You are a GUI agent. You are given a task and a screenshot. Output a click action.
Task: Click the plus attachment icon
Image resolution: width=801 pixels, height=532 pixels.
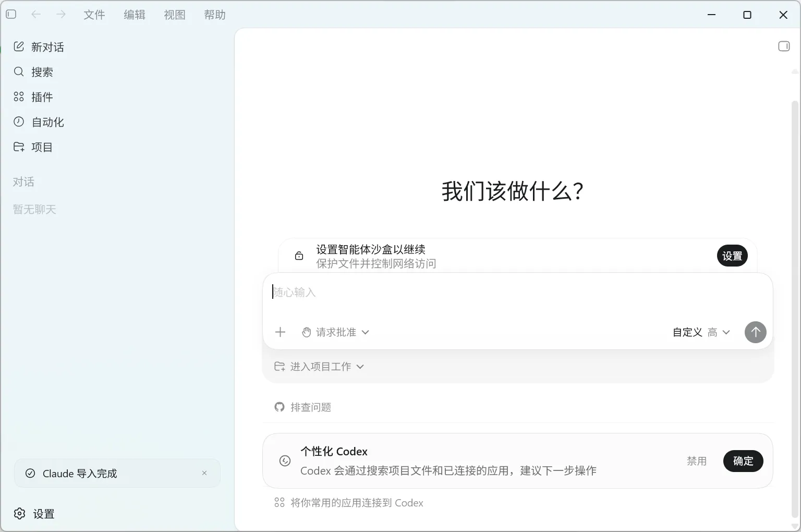coord(280,332)
